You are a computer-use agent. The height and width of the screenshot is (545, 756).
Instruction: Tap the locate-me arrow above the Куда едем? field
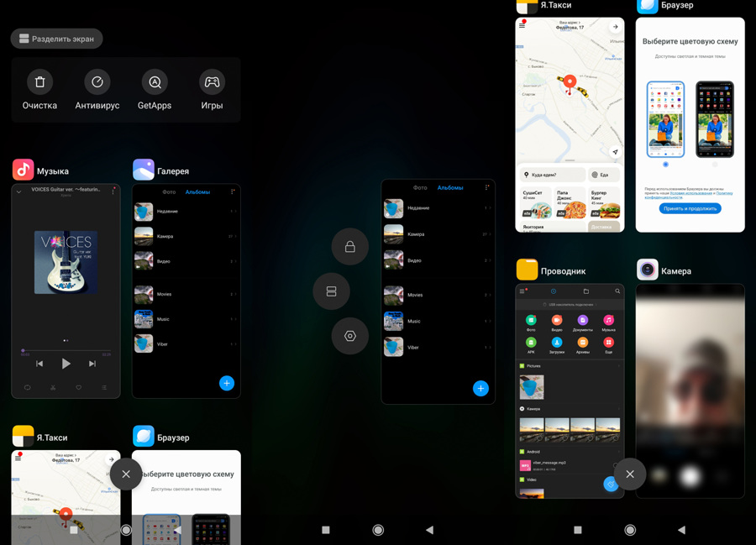tap(615, 152)
